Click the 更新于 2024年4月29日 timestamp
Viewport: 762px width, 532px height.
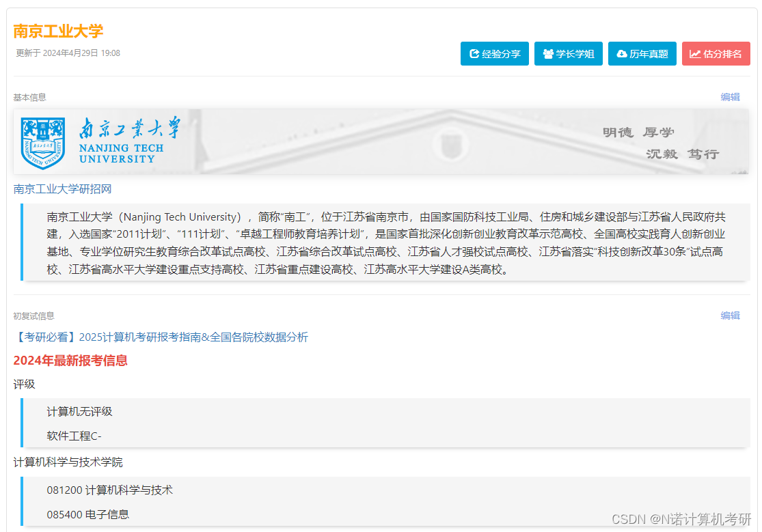(x=68, y=53)
